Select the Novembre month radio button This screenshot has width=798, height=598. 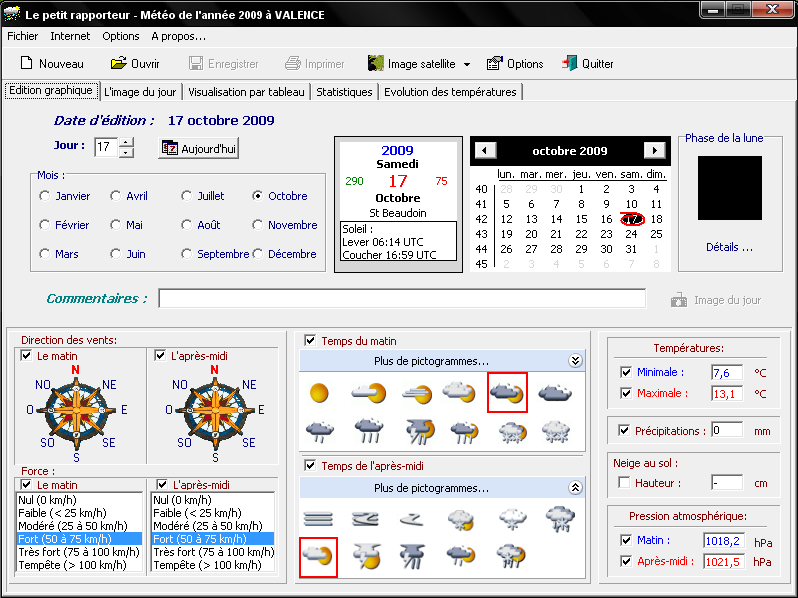tap(258, 225)
